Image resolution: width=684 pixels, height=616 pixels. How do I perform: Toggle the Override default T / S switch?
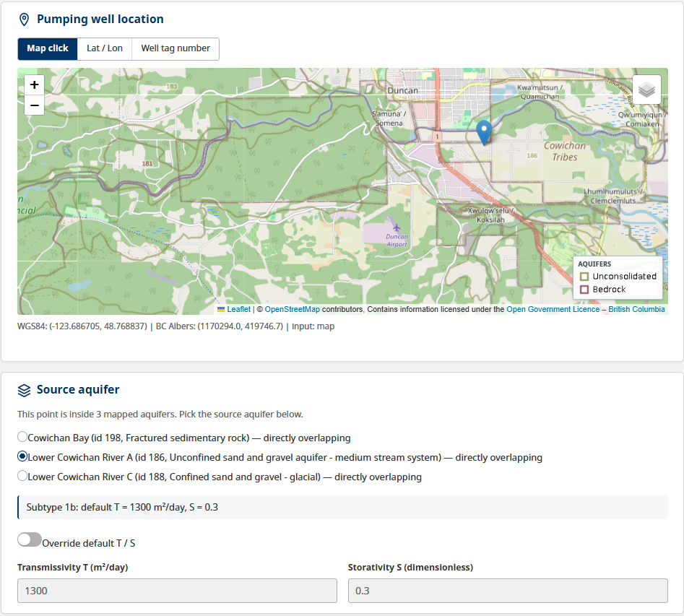(30, 539)
